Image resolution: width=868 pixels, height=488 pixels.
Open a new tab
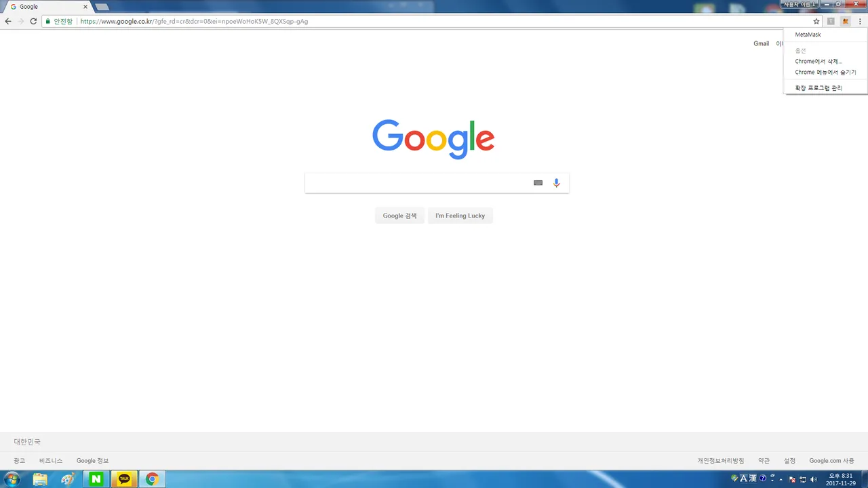point(102,7)
